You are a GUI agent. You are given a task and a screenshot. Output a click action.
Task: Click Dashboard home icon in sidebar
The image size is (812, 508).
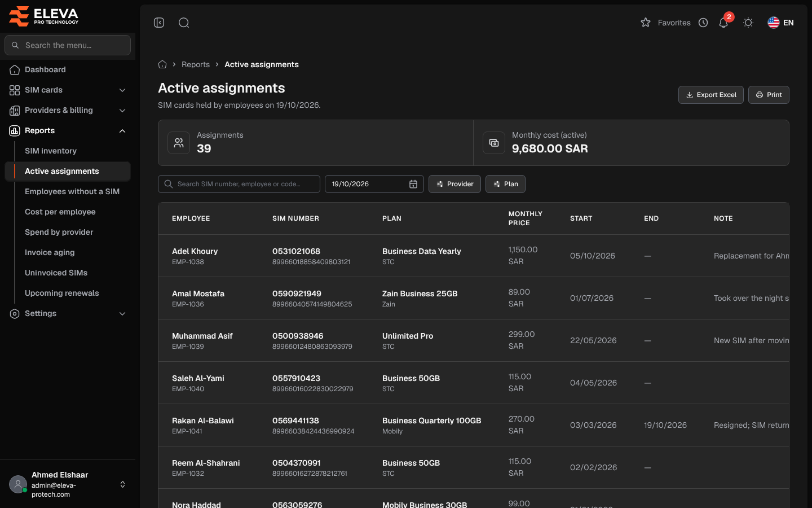tap(15, 70)
